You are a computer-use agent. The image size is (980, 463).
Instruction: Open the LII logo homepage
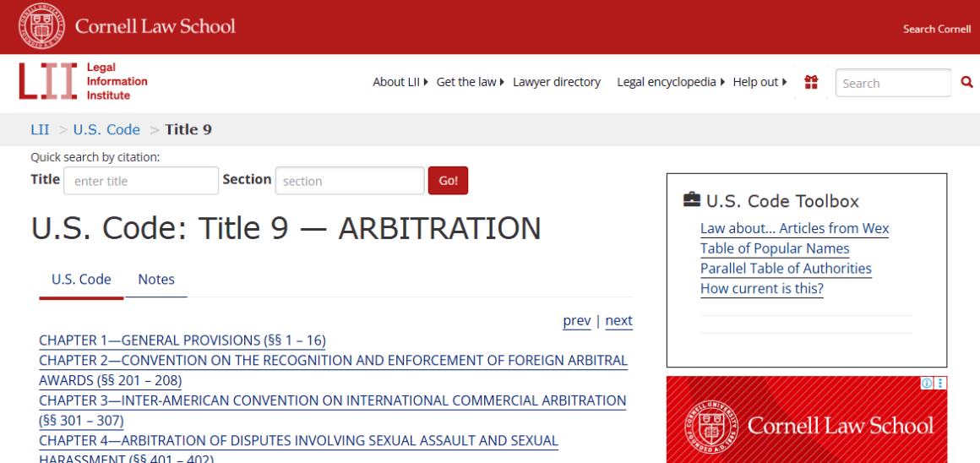click(x=83, y=82)
